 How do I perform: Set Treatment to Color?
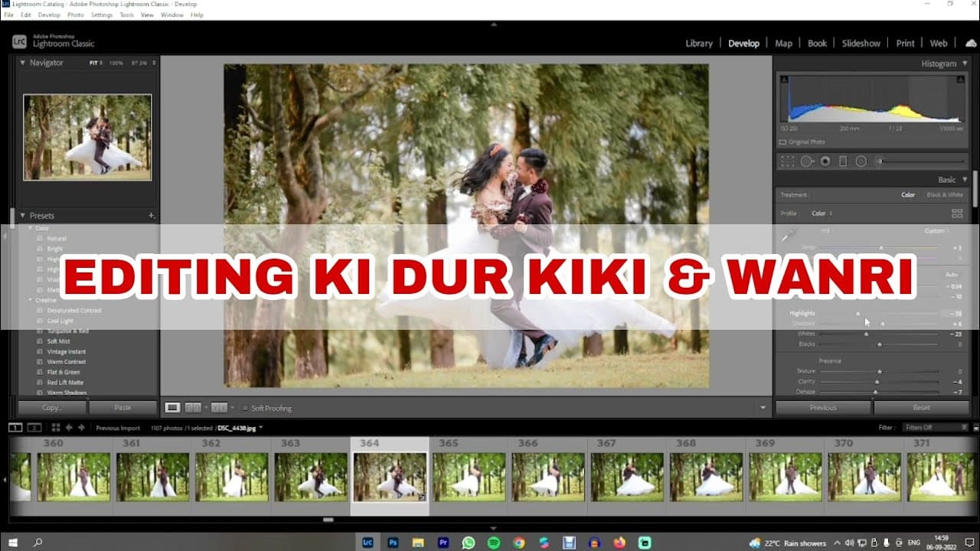(908, 195)
